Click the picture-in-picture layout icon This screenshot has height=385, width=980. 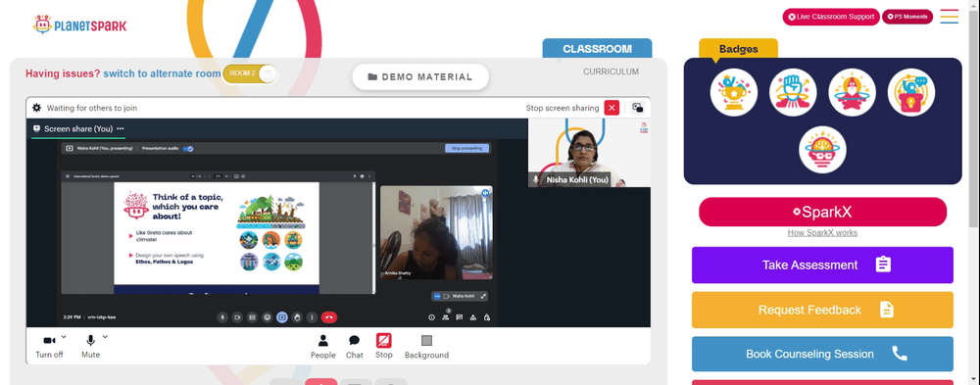[x=638, y=108]
